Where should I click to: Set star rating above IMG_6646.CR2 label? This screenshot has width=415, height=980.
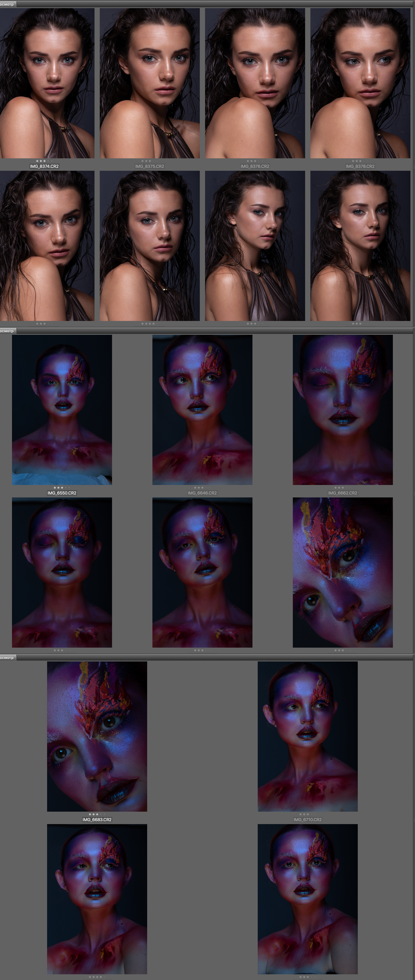click(202, 487)
